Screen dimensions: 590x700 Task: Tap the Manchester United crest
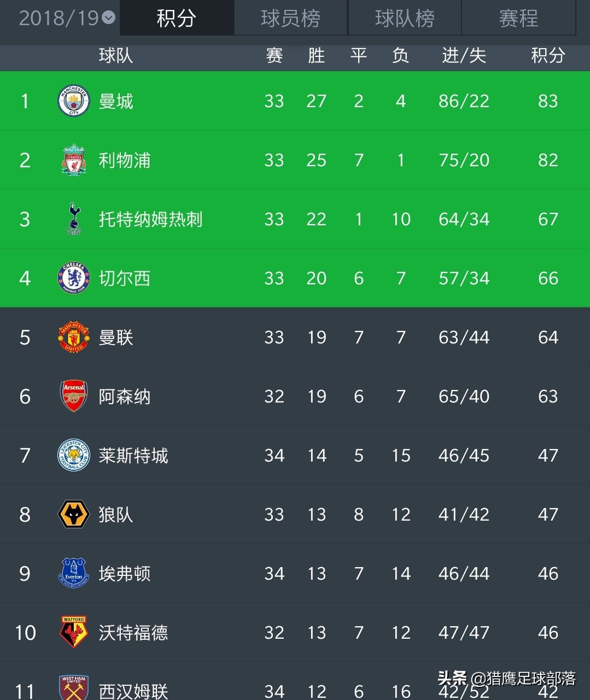[73, 337]
